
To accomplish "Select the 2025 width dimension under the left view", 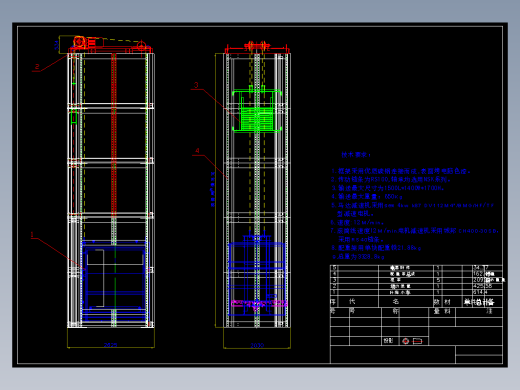I will click(110, 345).
